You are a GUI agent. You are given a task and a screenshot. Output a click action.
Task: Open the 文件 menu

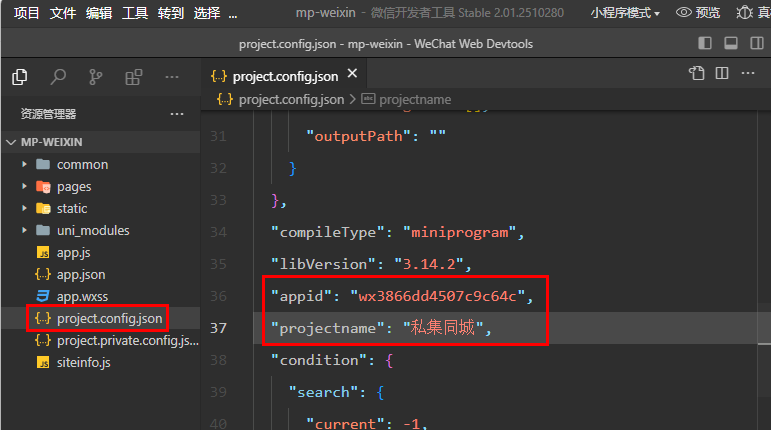[x=63, y=13]
